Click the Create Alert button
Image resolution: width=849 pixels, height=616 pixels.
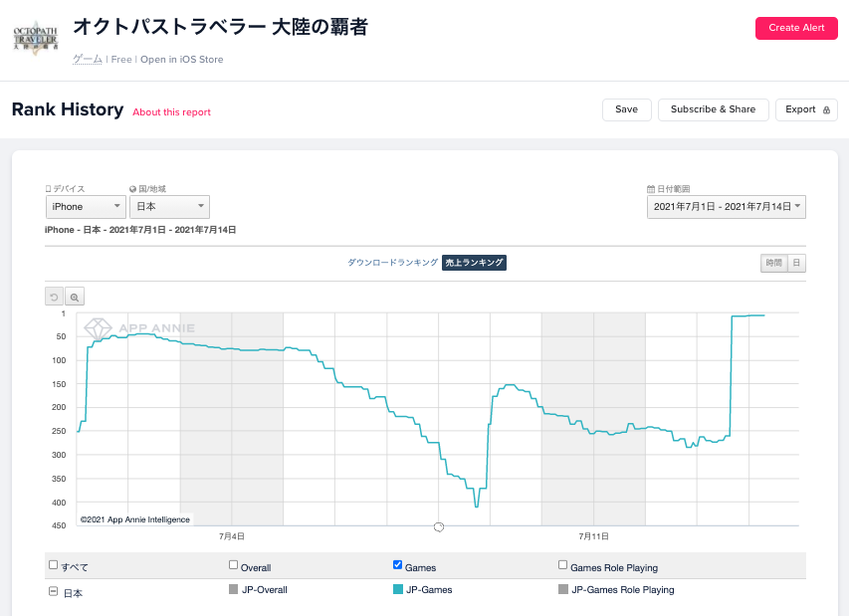point(796,28)
